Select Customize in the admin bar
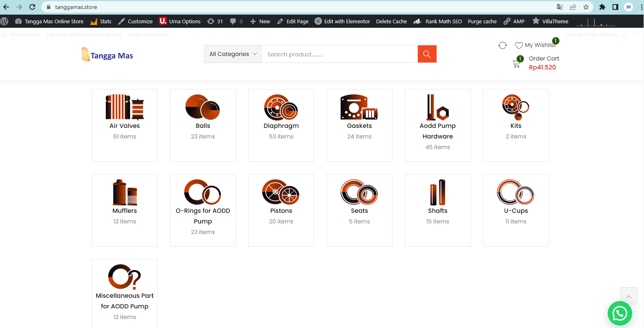 135,21
